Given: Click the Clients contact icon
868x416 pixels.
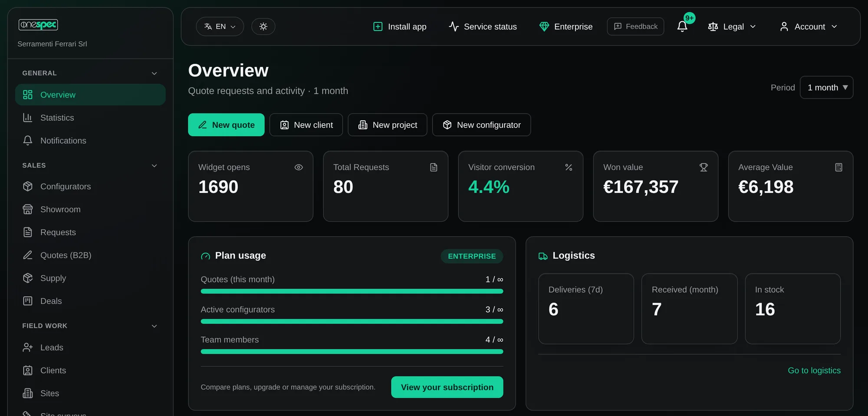Looking at the screenshot, I should [x=28, y=370].
